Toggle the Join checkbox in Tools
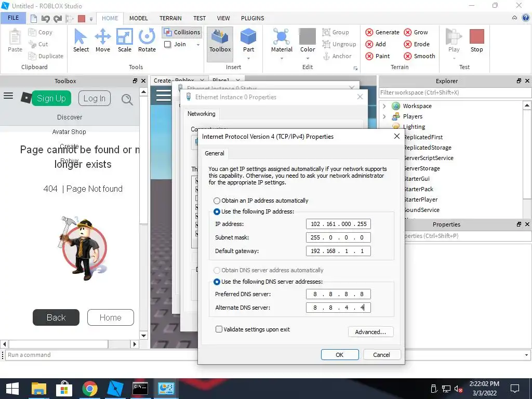This screenshot has height=399, width=532. (168, 44)
